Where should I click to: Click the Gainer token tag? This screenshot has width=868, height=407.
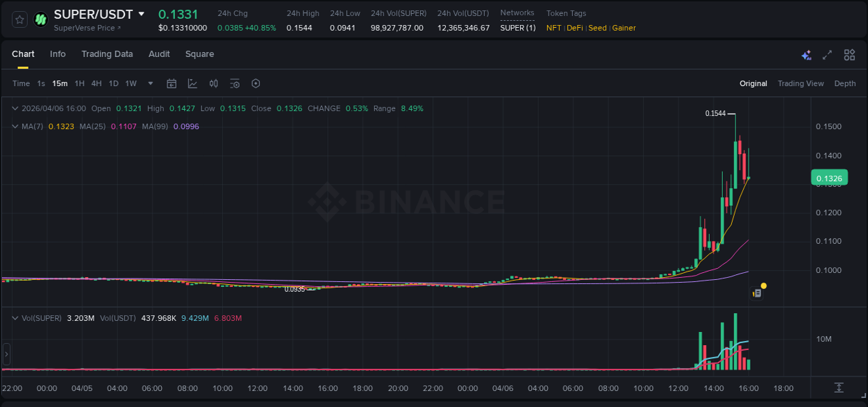click(x=624, y=28)
